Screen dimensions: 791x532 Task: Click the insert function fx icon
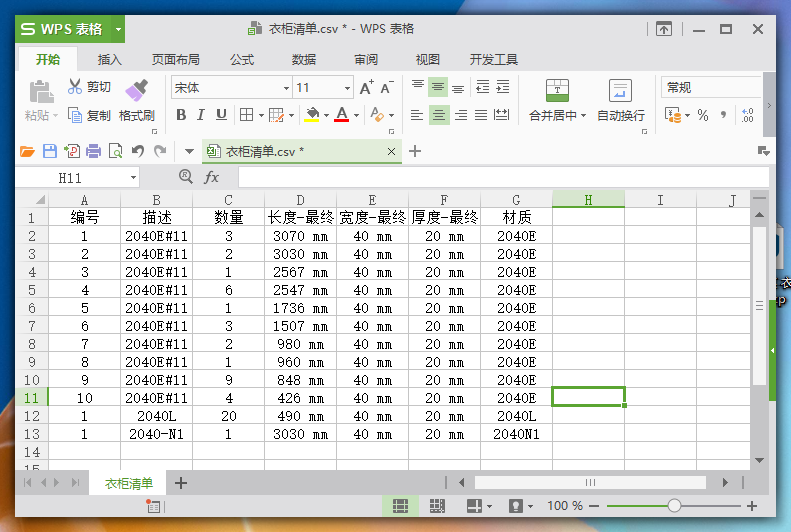click(x=212, y=177)
